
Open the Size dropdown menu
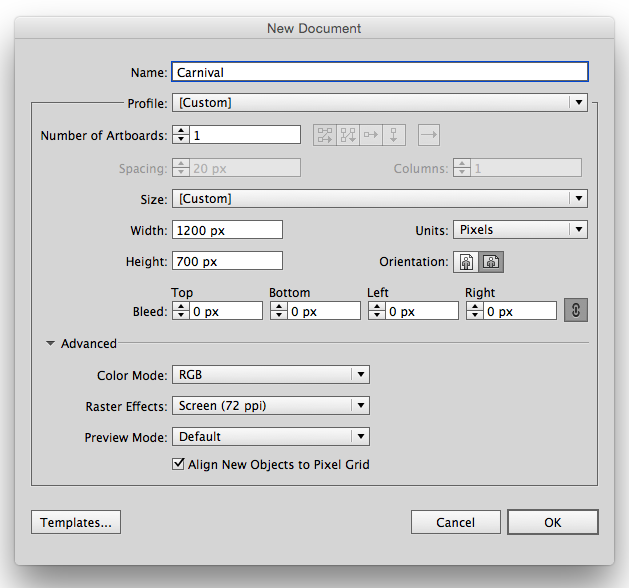379,198
